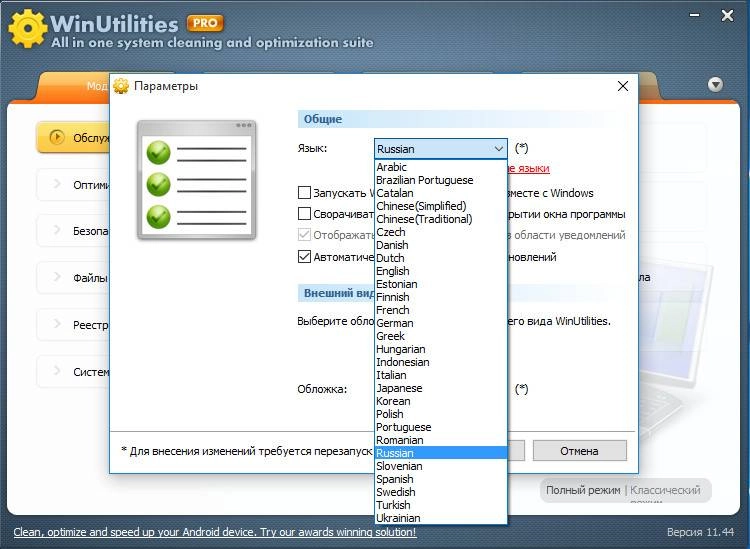Switch language to English
The width and height of the screenshot is (750, 549).
441,271
